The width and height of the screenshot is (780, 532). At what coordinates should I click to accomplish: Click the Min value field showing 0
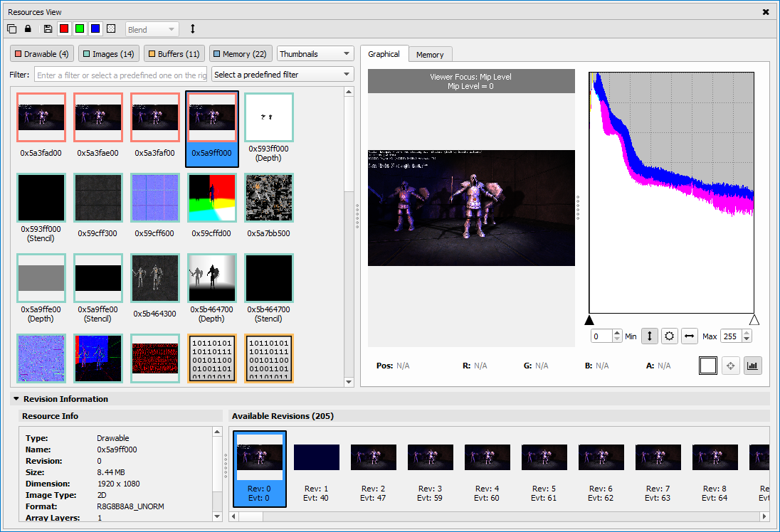(601, 336)
